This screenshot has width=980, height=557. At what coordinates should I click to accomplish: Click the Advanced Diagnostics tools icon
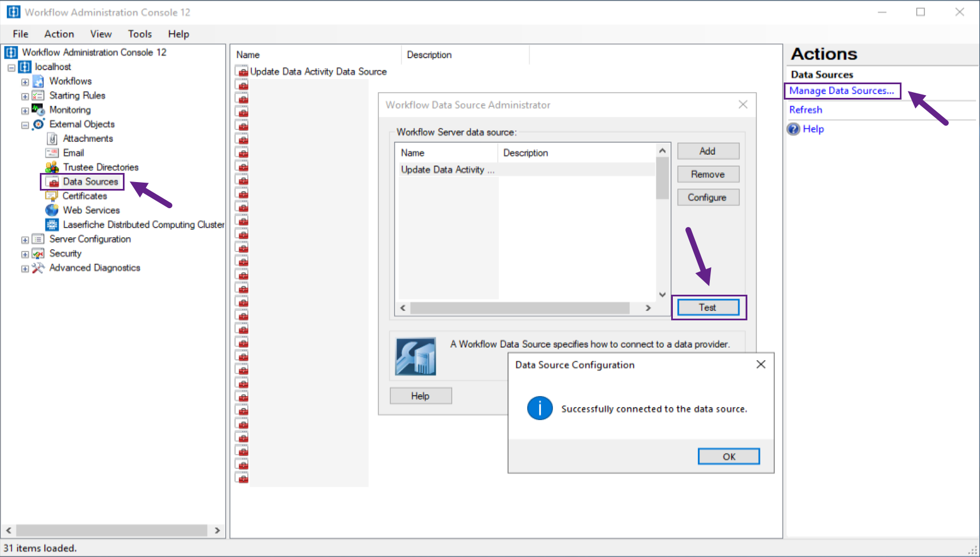click(38, 268)
